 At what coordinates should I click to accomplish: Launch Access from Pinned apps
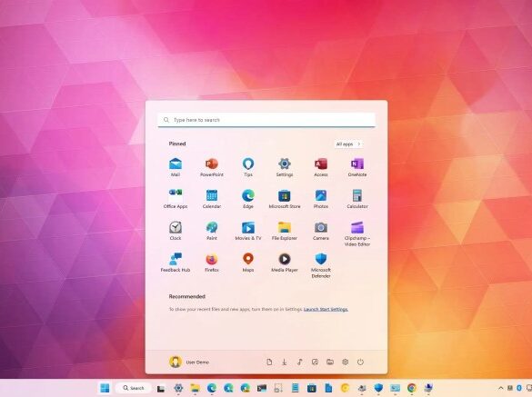point(321,167)
